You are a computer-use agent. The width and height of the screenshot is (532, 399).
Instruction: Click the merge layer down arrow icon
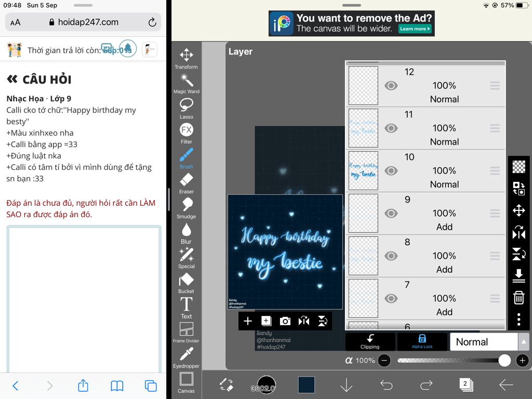(x=519, y=275)
